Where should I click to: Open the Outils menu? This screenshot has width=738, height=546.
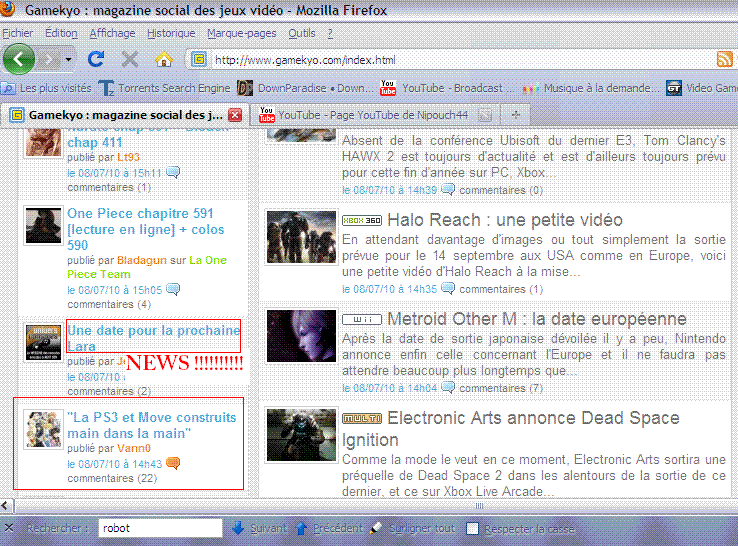tap(302, 33)
